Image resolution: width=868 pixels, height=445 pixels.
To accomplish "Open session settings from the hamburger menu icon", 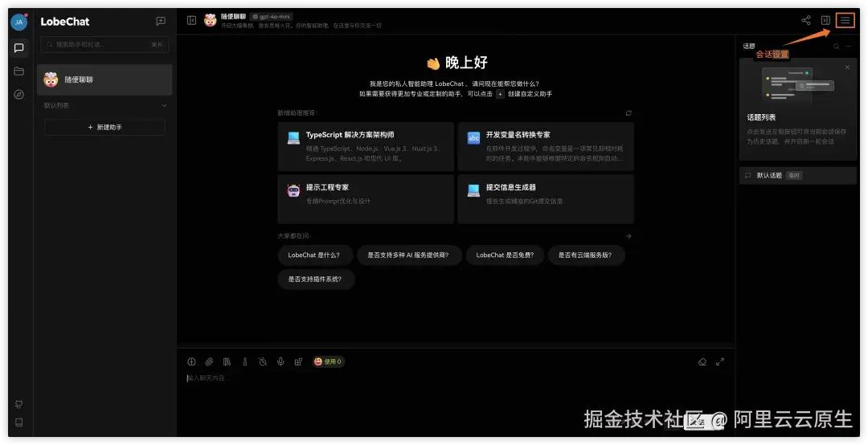I will click(845, 20).
